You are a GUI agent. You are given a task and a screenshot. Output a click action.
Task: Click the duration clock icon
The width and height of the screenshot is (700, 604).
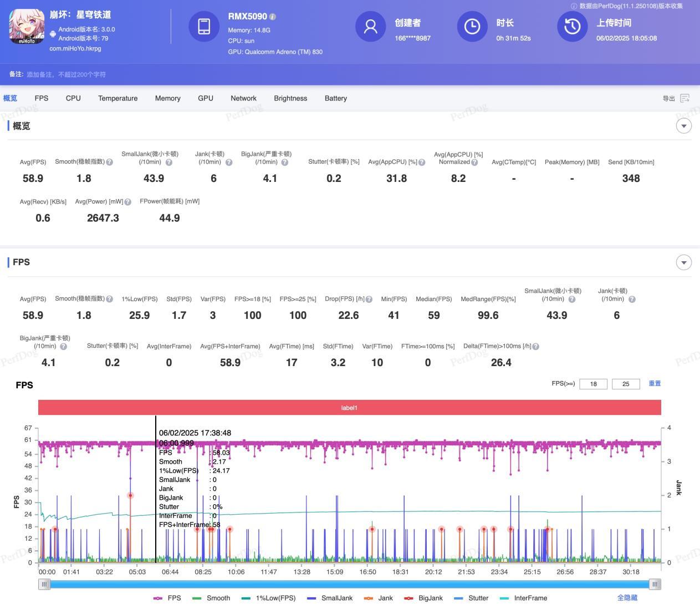[472, 26]
